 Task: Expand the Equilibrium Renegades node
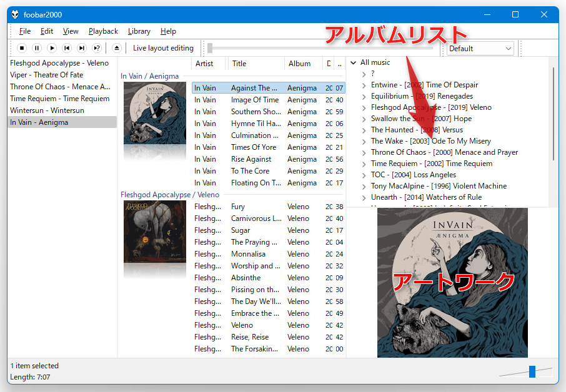tap(364, 96)
